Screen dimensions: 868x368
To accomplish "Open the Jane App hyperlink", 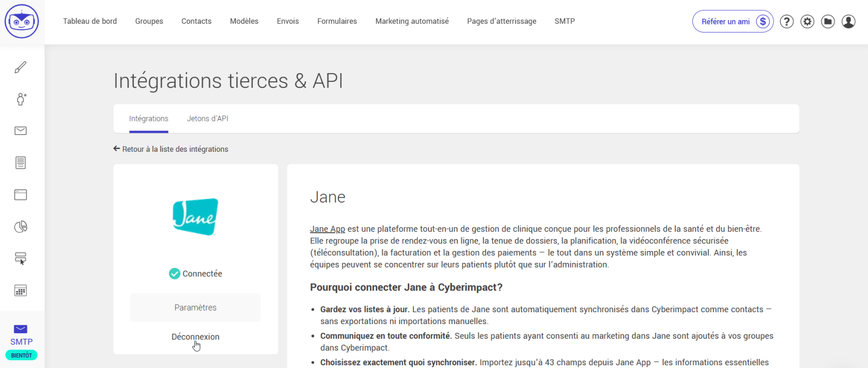I will pos(327,229).
